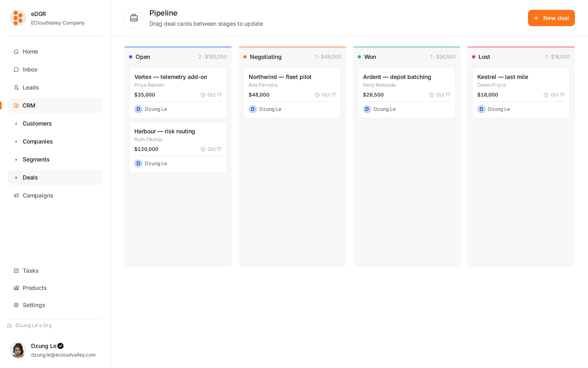Click the Won stage heading
Image resolution: width=588 pixels, height=368 pixels.
pyautogui.click(x=370, y=57)
